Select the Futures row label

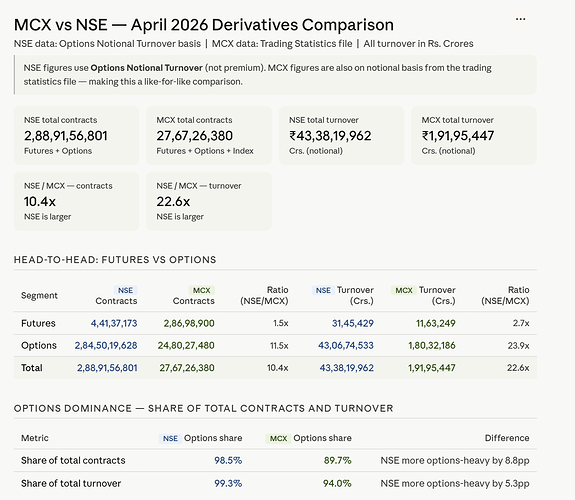(x=38, y=323)
